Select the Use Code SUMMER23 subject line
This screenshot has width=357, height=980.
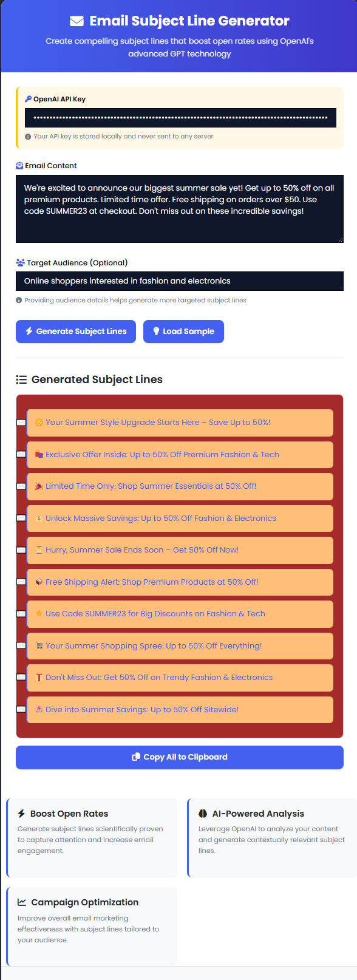point(180,614)
